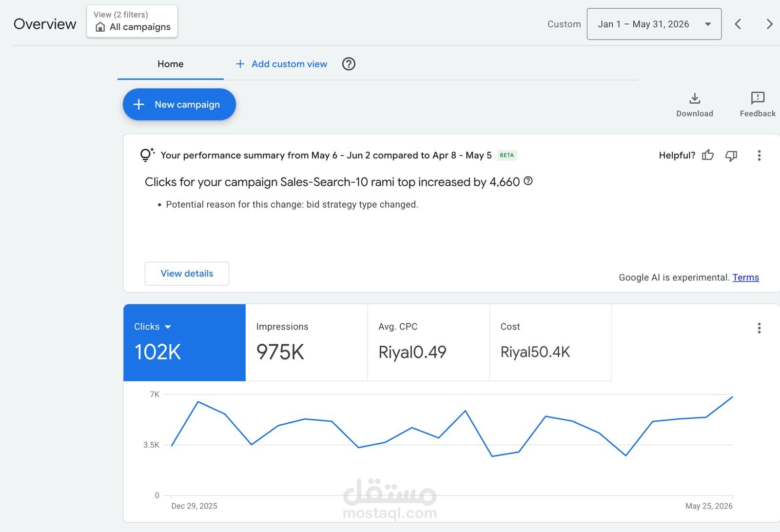Select the Avg. CPC metric card
This screenshot has height=532, width=780.
point(429,342)
